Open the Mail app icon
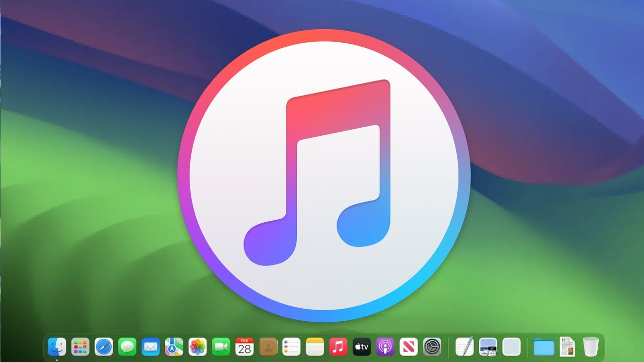 150,346
